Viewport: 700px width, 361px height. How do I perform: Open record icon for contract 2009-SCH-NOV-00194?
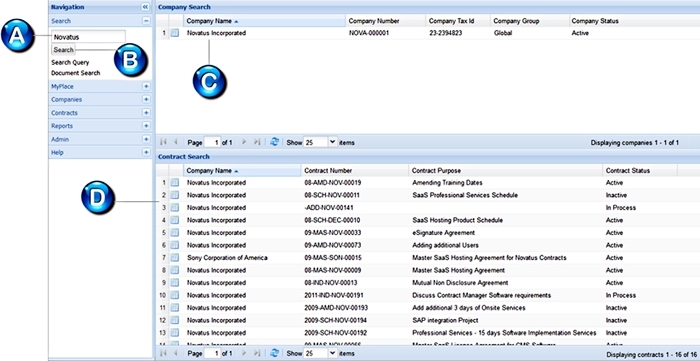click(x=175, y=320)
